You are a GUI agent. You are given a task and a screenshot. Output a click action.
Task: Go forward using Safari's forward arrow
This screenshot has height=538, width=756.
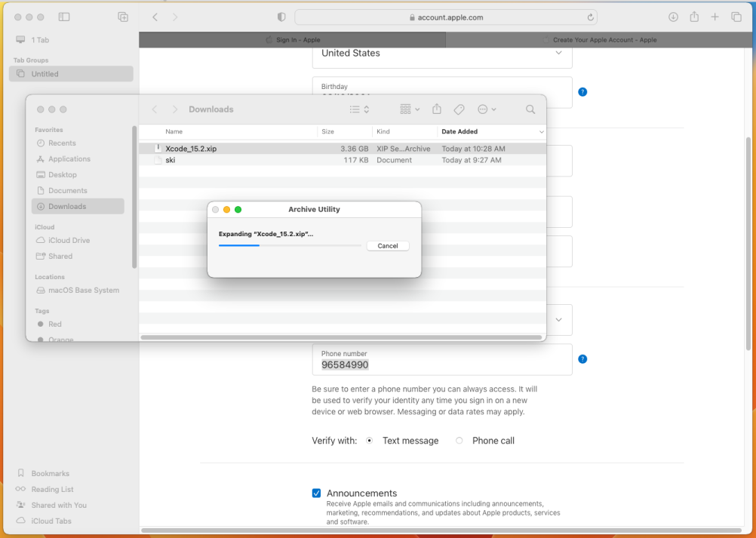click(175, 17)
